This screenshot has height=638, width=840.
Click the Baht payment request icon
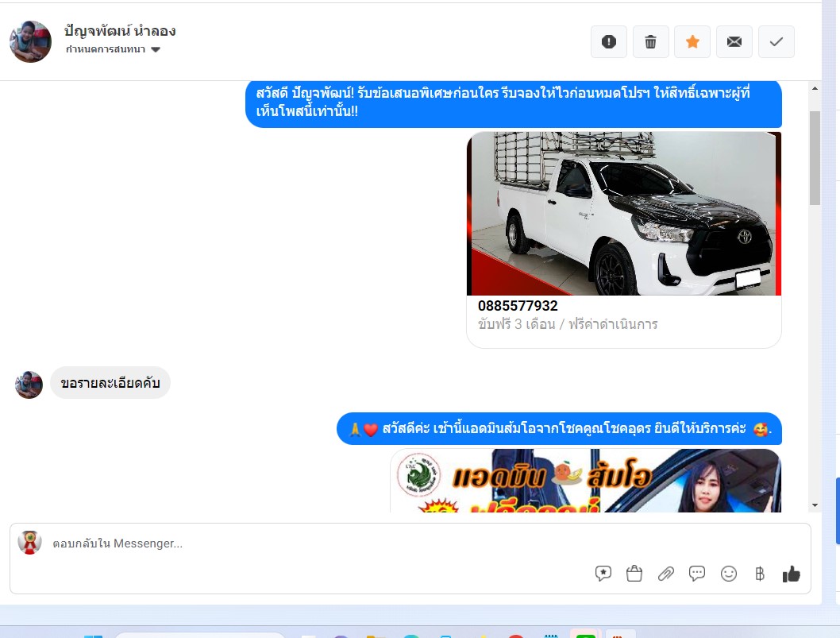(x=760, y=574)
